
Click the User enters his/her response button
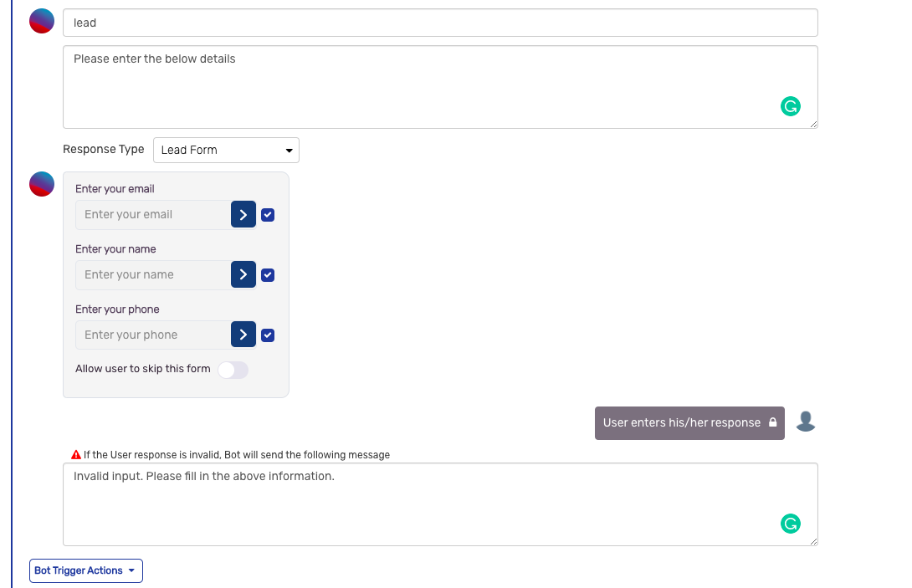pos(689,423)
